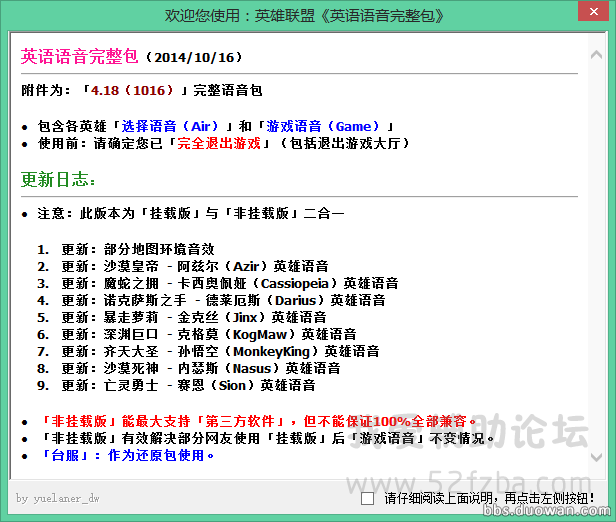Click the blue 台服 restore pack note
Viewport: 616px width, 522px height.
coord(119,455)
